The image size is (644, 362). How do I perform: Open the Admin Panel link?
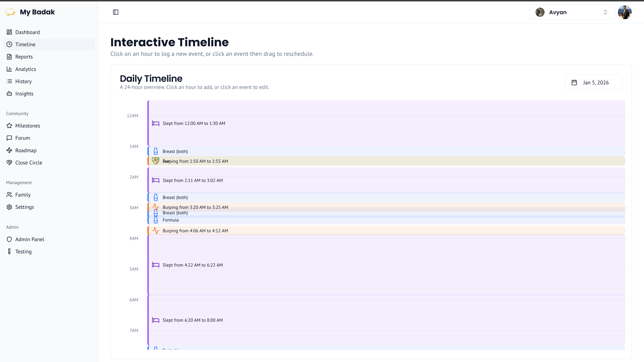29,239
